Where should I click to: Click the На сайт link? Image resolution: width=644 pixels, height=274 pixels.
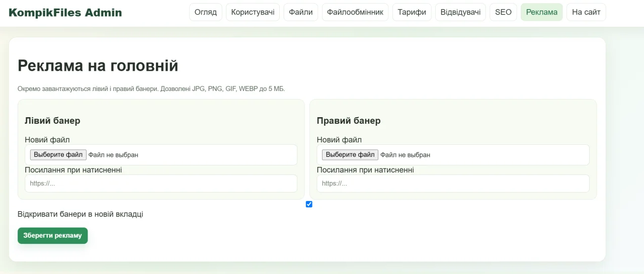586,12
